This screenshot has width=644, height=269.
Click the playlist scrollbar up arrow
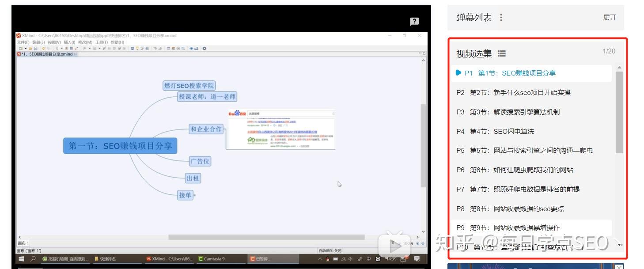pos(619,68)
